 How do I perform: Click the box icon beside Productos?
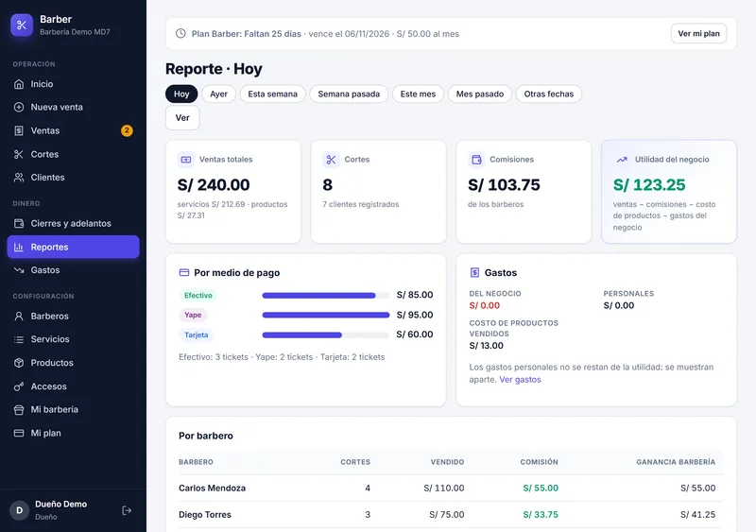coord(19,363)
